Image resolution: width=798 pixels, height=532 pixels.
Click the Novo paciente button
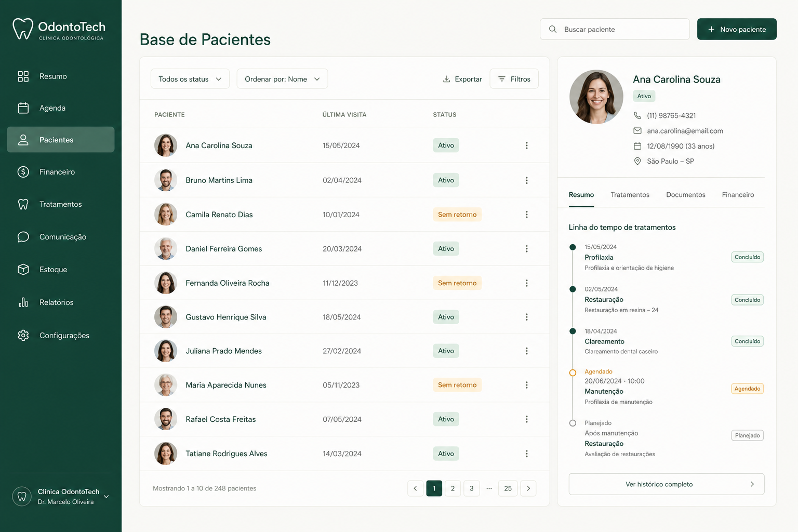tap(737, 29)
